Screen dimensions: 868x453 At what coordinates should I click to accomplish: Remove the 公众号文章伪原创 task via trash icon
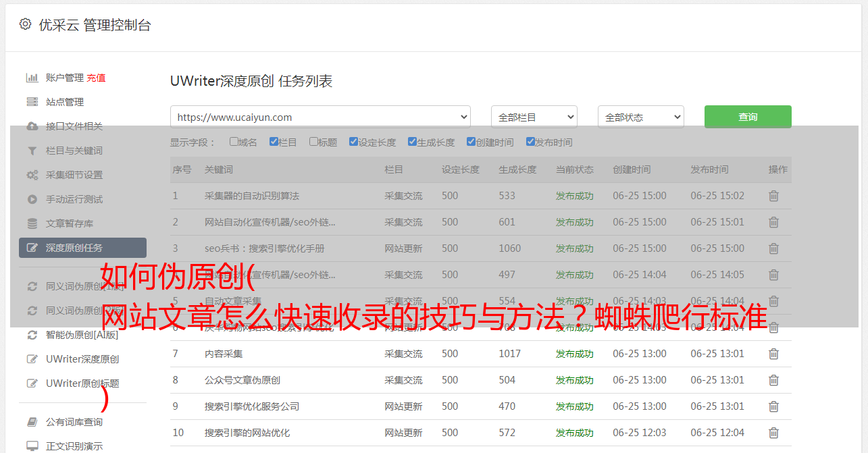773,380
